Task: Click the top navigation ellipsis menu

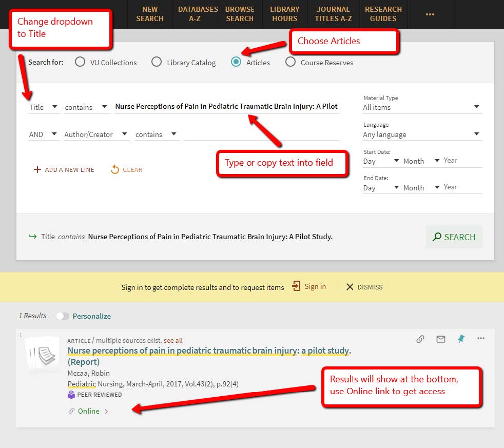Action: tap(430, 14)
